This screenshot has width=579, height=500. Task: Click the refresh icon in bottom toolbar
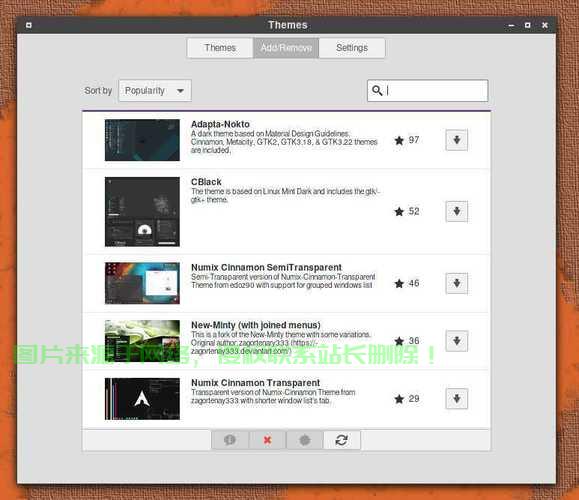click(342, 440)
